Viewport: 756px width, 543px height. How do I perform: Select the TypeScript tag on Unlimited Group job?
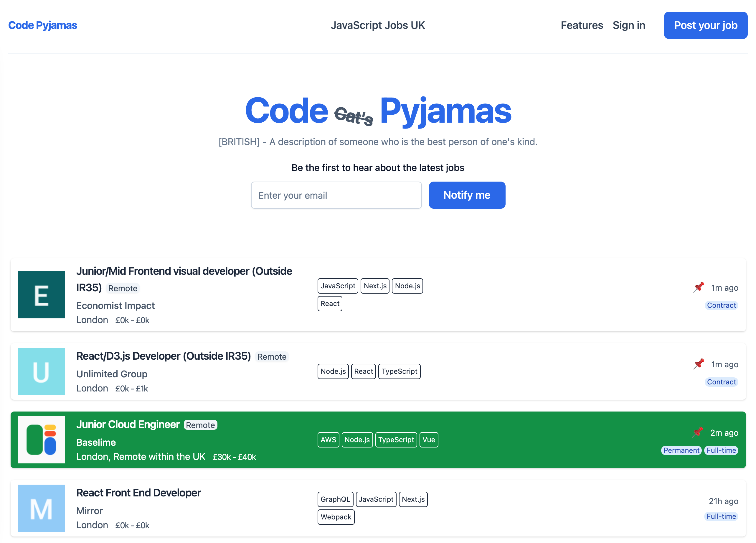(399, 371)
